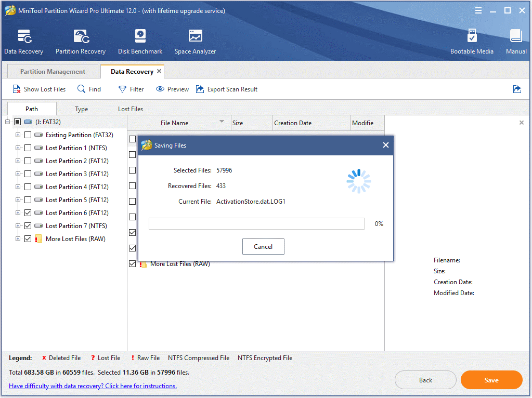Click the Show Lost Files icon

[x=16, y=89]
